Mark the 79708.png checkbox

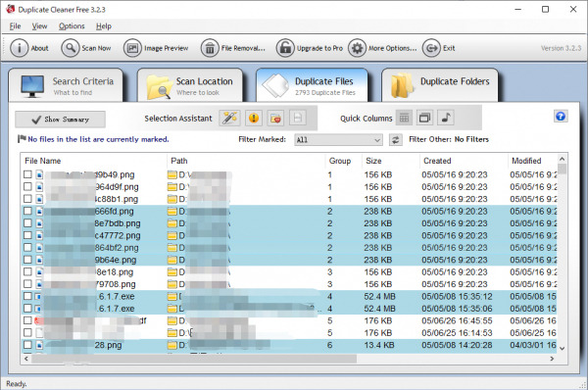[27, 284]
